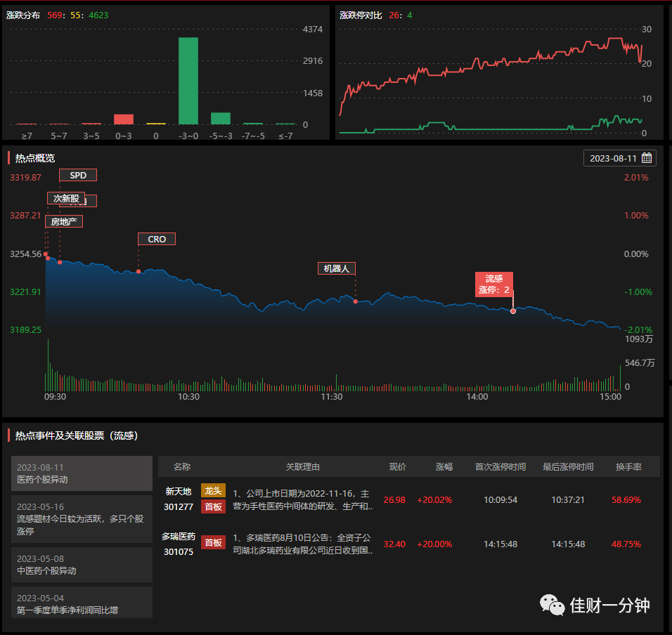This screenshot has width=672, height=635.
Task: Select the 房地产 hotspot label
Action: pyautogui.click(x=64, y=221)
